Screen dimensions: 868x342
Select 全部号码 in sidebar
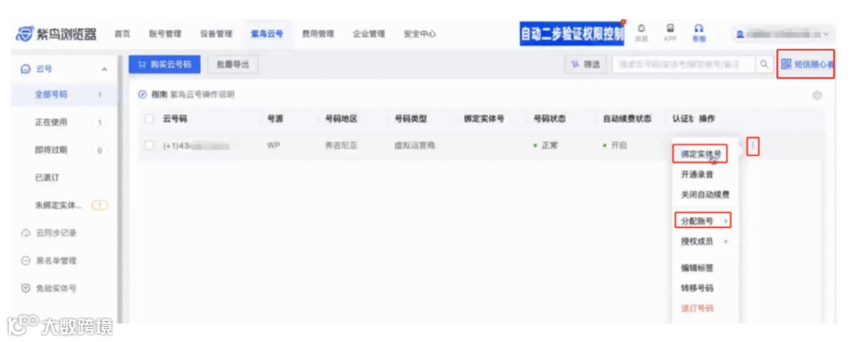click(x=51, y=95)
